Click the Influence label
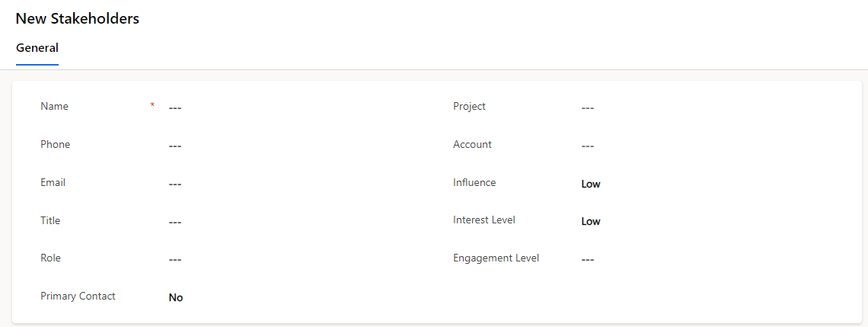Viewport: 868px width, 327px height. click(474, 182)
